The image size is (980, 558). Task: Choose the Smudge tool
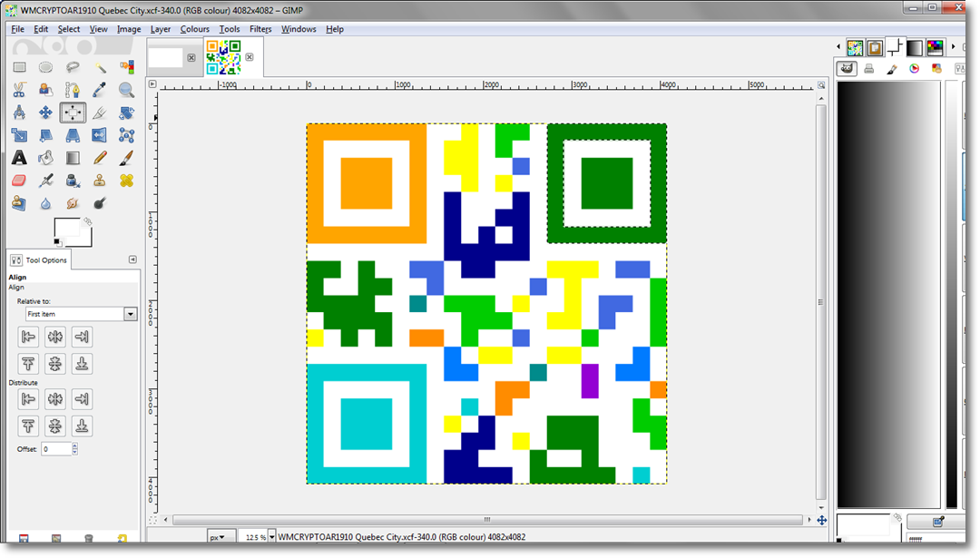pyautogui.click(x=73, y=203)
